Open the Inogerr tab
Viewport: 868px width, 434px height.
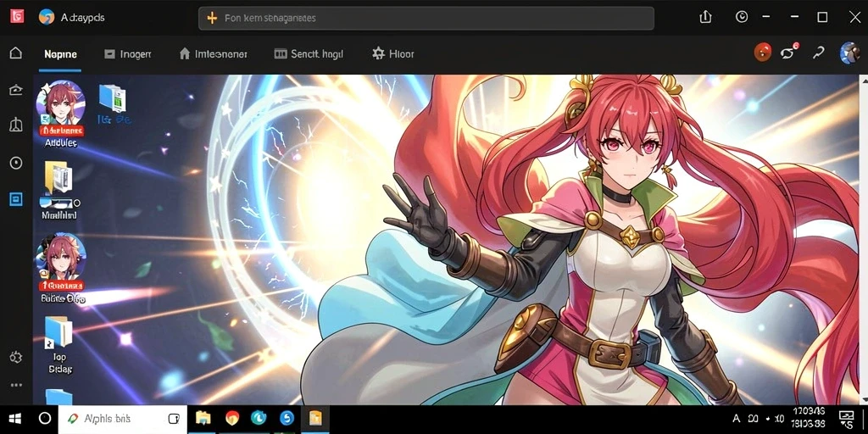pyautogui.click(x=128, y=54)
